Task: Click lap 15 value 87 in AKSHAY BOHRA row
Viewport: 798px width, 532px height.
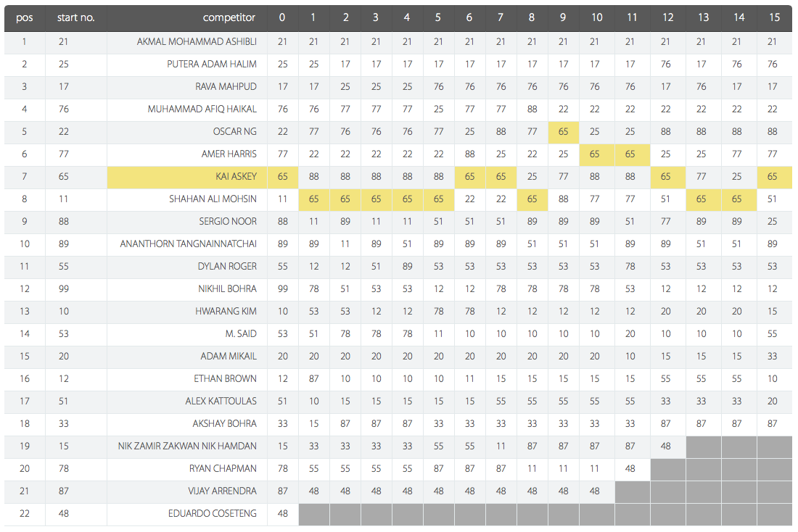Action: 772,423
